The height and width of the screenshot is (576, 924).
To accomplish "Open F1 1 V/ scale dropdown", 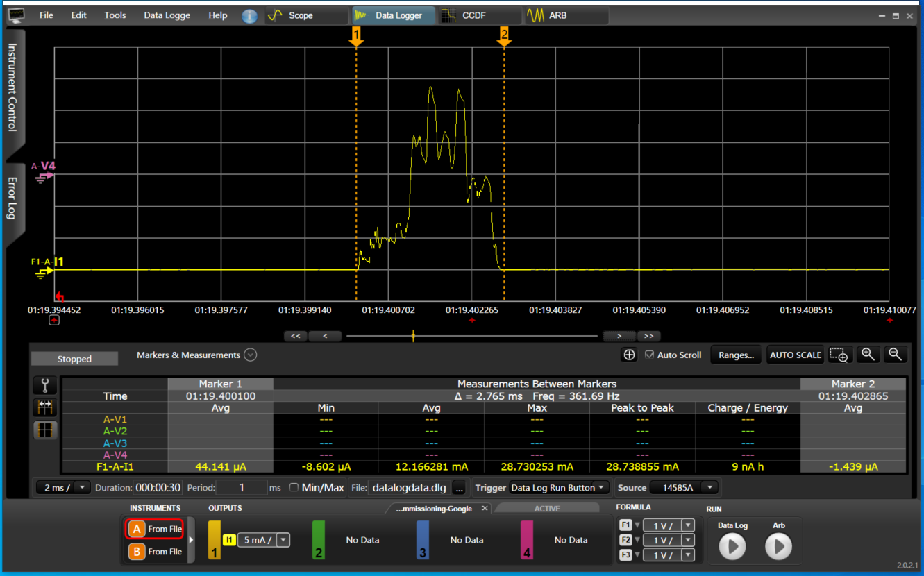I will tap(688, 526).
